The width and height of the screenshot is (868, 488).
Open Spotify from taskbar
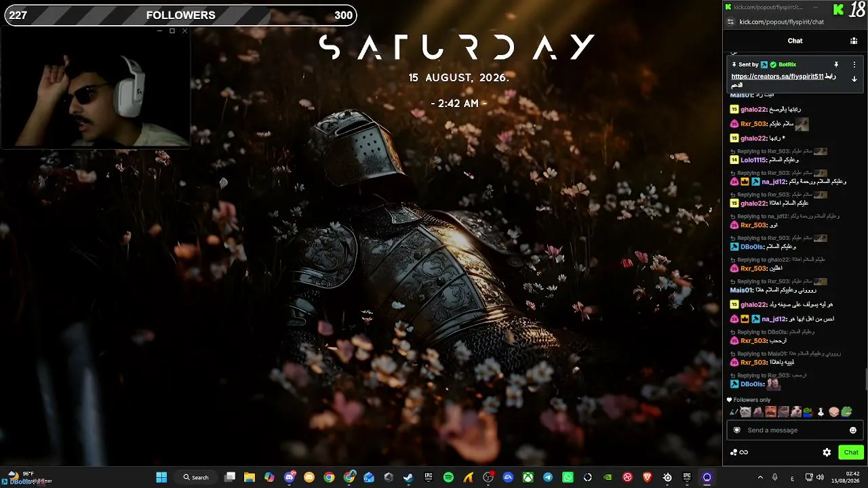coord(448,477)
